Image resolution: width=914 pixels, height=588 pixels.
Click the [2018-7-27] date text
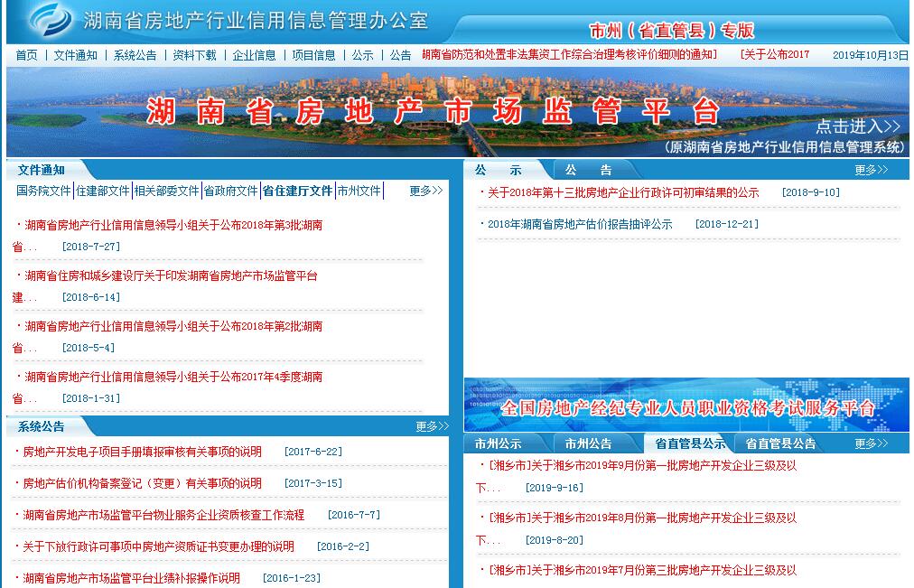pos(91,247)
